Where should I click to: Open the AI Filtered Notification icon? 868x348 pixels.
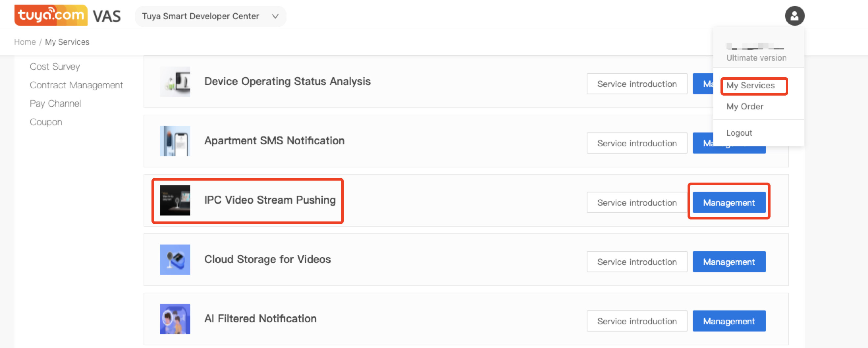175,319
